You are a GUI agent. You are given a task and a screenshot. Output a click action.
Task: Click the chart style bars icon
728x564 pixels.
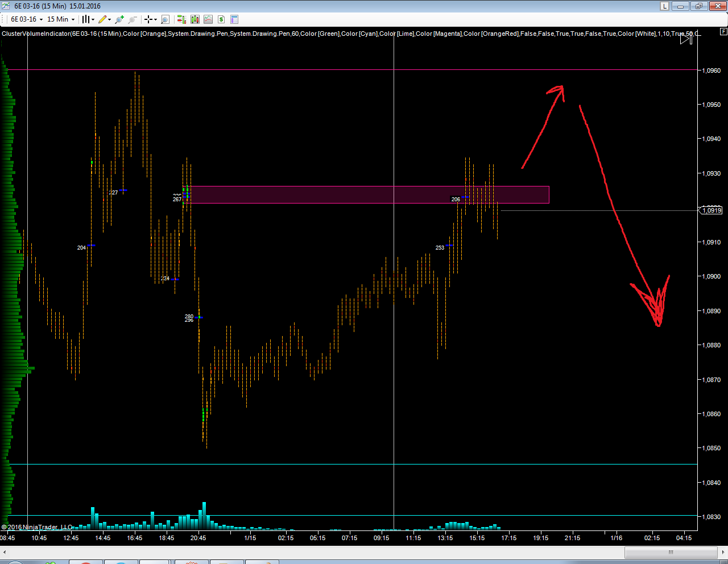click(86, 19)
